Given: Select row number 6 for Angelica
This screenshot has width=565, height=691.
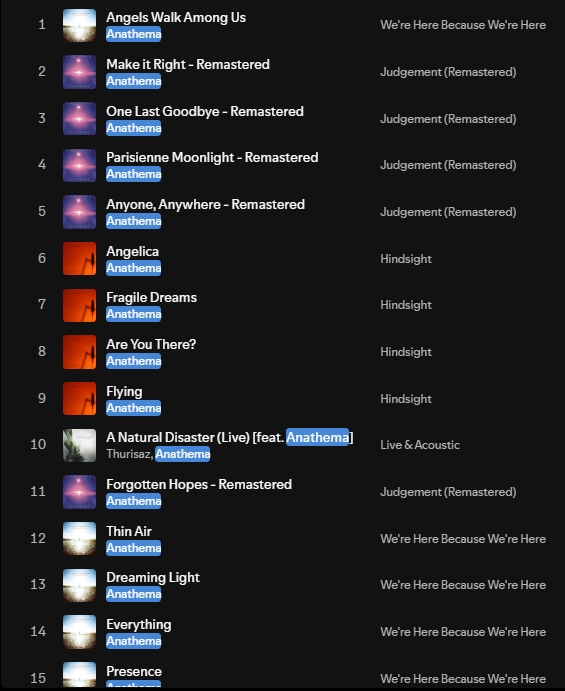Looking at the screenshot, I should pyautogui.click(x=42, y=258).
